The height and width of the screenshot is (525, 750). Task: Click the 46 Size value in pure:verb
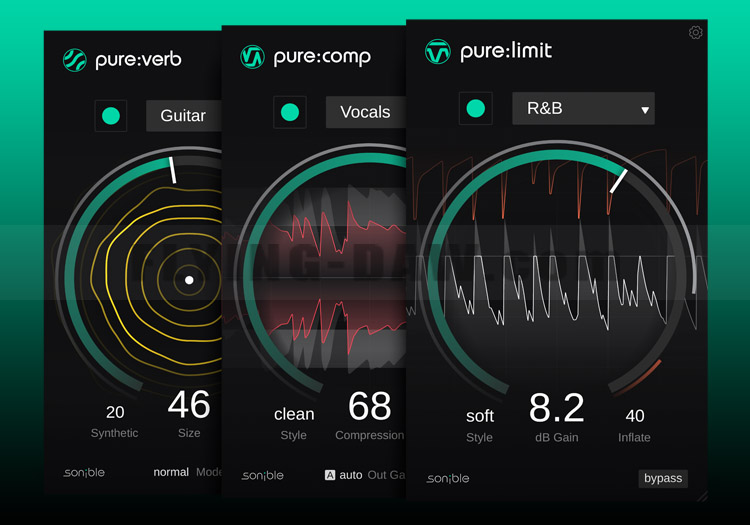pyautogui.click(x=189, y=405)
